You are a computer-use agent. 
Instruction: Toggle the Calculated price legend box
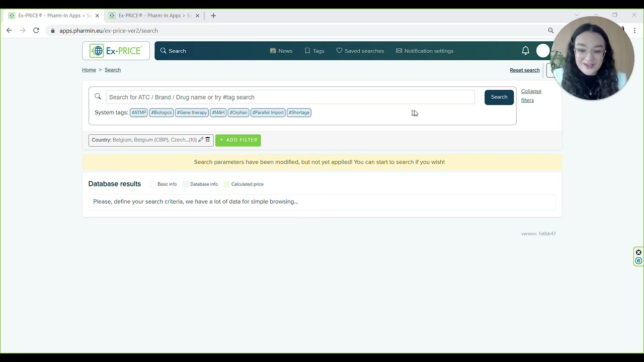227,185
